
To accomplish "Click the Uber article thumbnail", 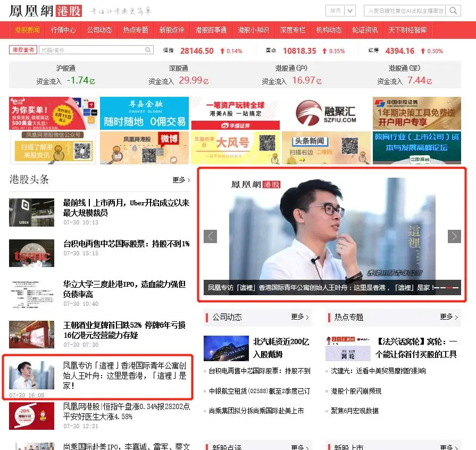I will coord(31,213).
